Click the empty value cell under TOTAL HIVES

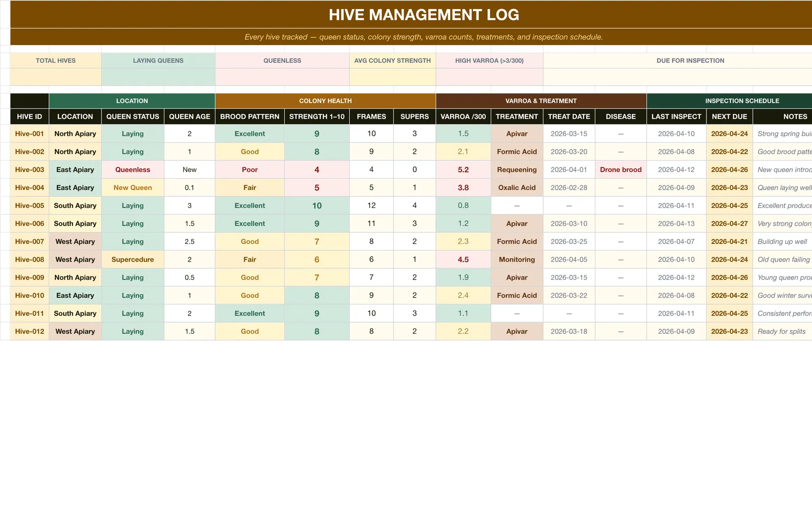(x=56, y=77)
